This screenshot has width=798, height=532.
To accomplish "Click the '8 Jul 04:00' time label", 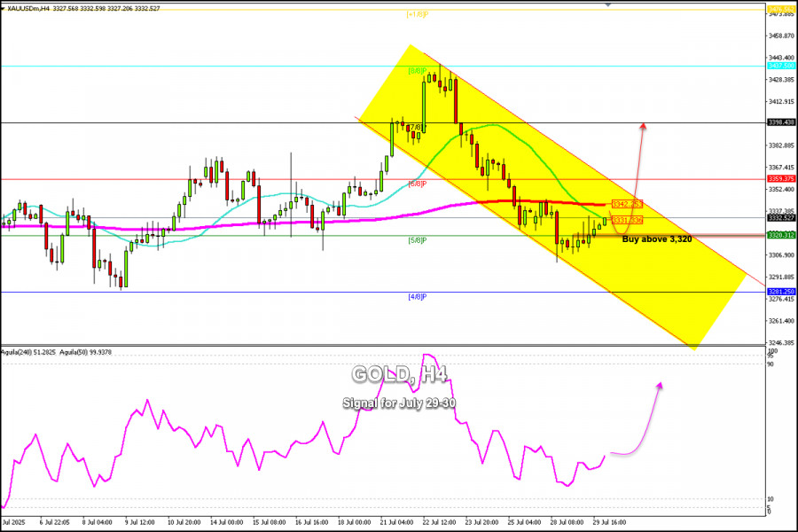I will tap(97, 522).
